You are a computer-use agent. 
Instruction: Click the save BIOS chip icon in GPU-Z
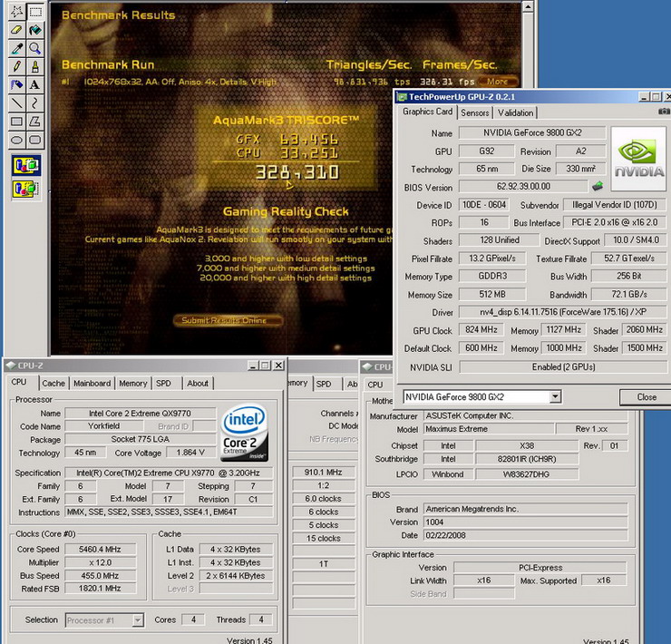pyautogui.click(x=598, y=186)
